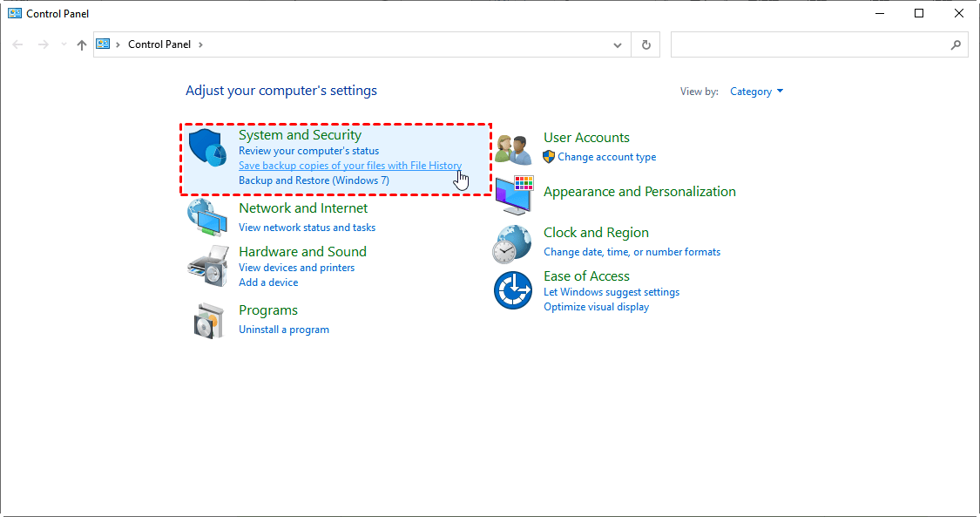Image resolution: width=980 pixels, height=517 pixels.
Task: Click the Ease of Access icon
Action: point(512,289)
